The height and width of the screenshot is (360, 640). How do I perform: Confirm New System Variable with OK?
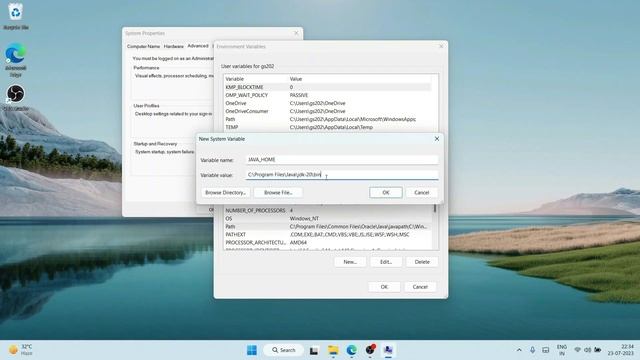point(386,193)
